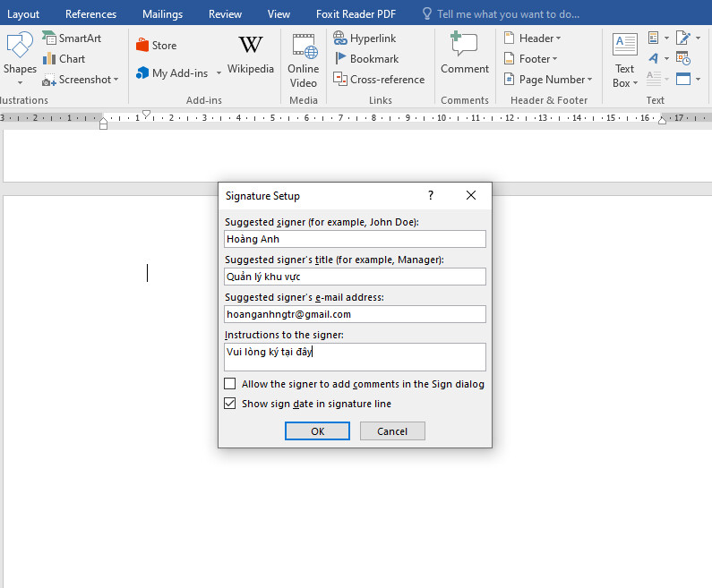The width and height of the screenshot is (712, 588).
Task: Click the Chart icon in Illustrations
Action: (x=64, y=59)
